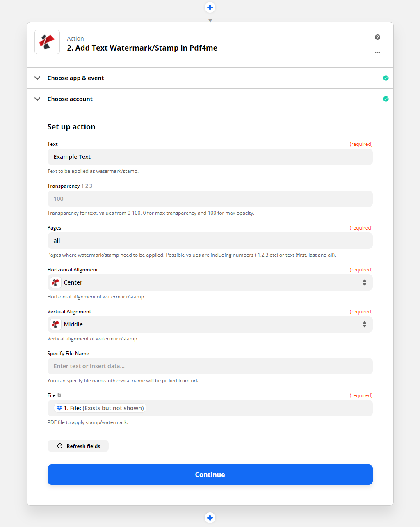
Task: Add a step with top plus icon
Action: pos(210,7)
